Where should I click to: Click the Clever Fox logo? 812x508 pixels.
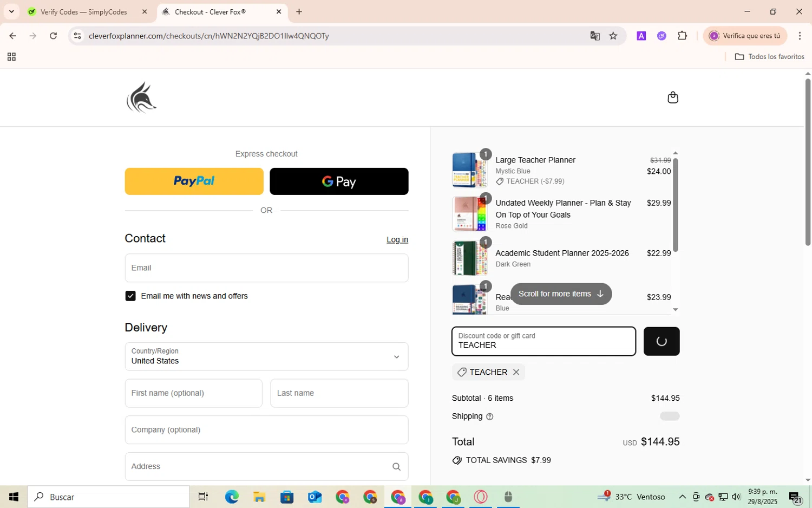[x=141, y=97]
